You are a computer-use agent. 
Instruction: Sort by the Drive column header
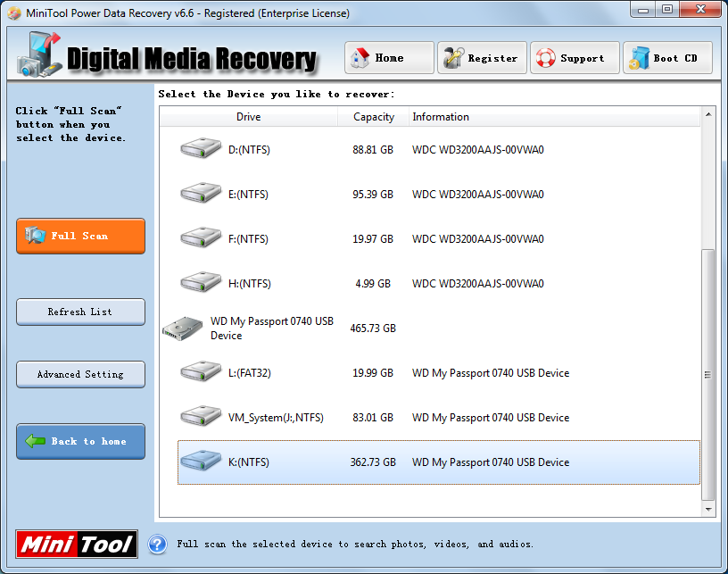tap(248, 117)
